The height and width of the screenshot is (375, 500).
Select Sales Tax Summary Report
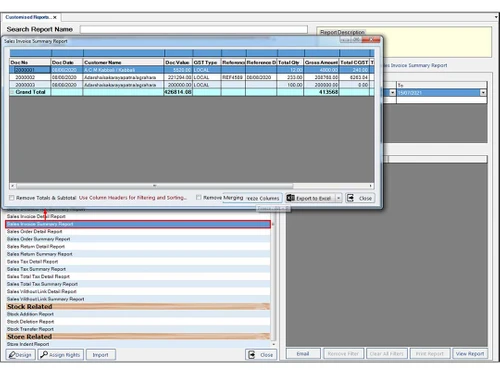point(138,269)
